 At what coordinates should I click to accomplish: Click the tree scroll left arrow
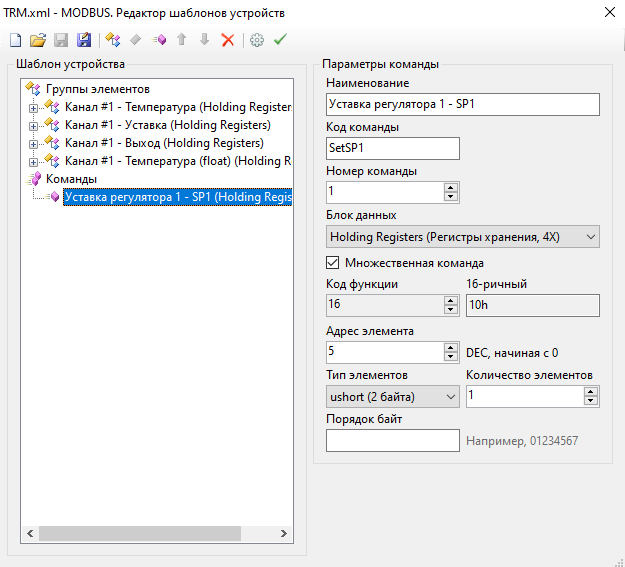point(30,534)
